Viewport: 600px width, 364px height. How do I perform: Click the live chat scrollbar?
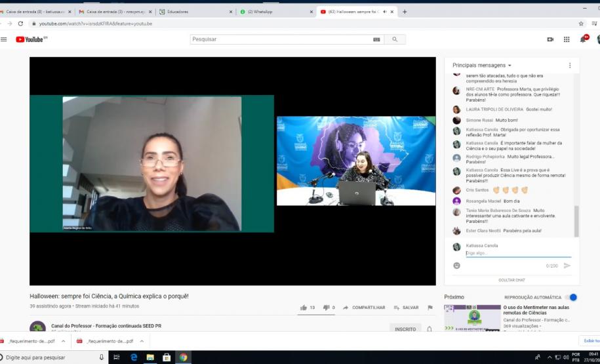(576, 221)
